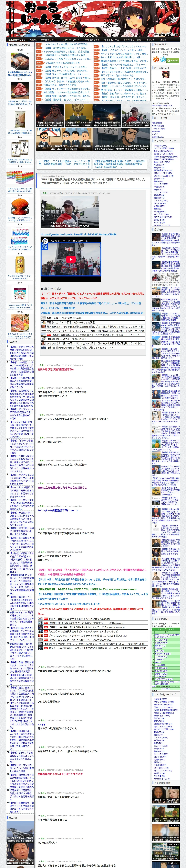Open numbered popular item 10 【ホームタウン計画】今治市役所
The image size is (186, 868).
(22, 492)
